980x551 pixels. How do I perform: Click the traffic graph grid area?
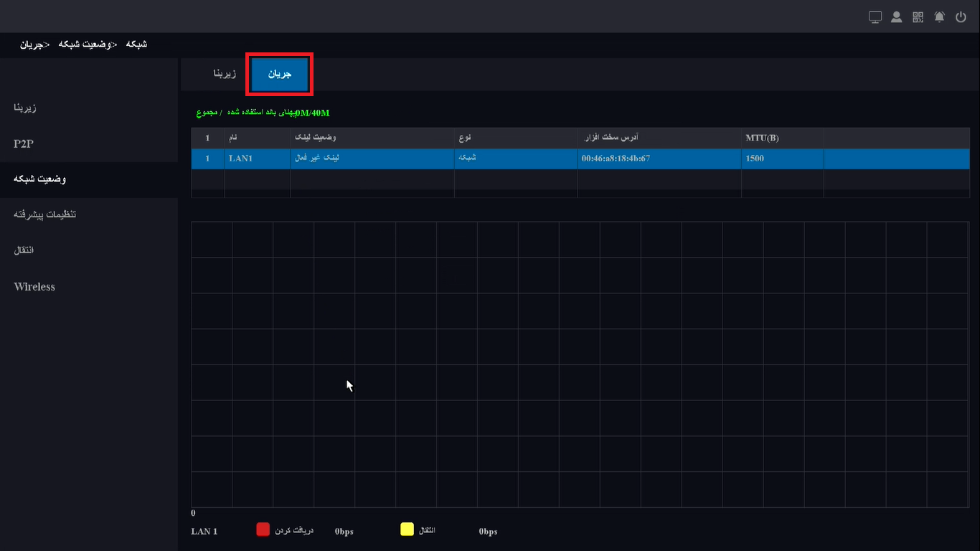[580, 364]
